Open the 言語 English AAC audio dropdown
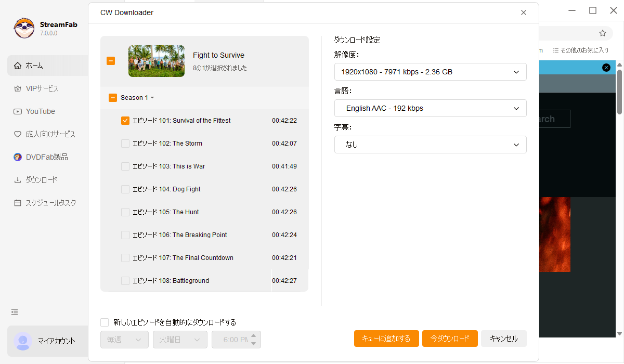The height and width of the screenshot is (364, 624). pos(430,108)
